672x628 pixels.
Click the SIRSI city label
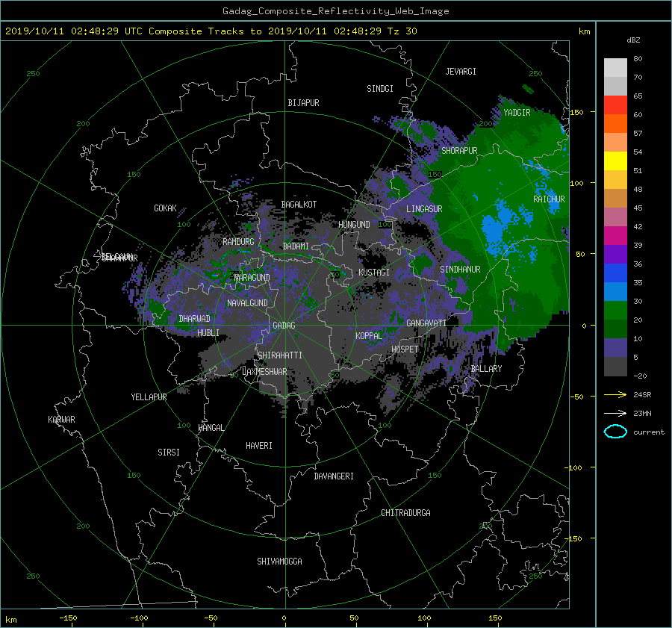pyautogui.click(x=169, y=453)
